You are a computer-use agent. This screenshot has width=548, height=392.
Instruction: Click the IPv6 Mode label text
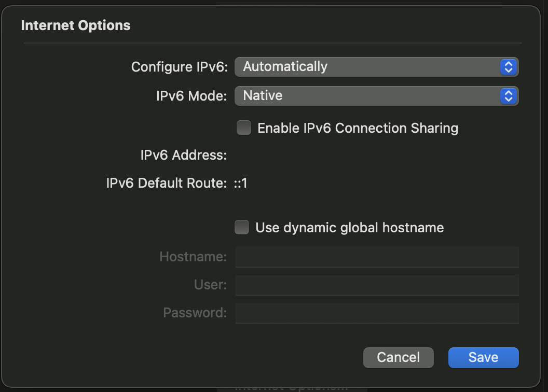[191, 96]
